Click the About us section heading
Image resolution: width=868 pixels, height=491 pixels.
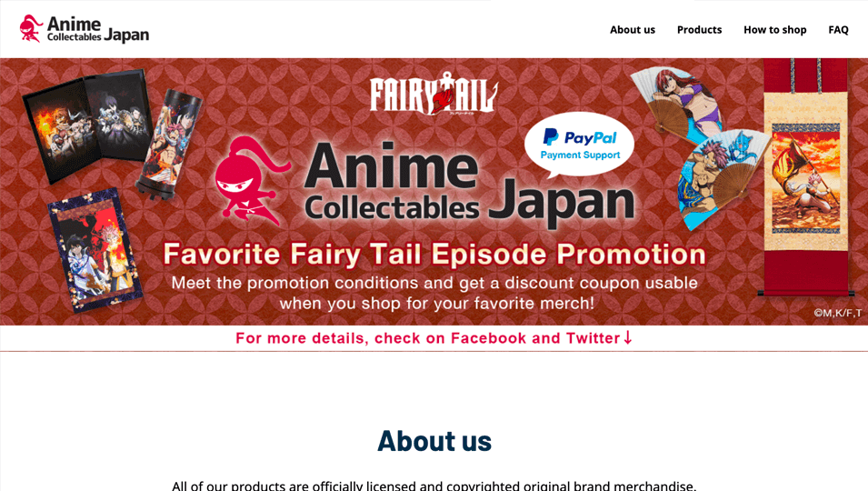[x=434, y=441]
